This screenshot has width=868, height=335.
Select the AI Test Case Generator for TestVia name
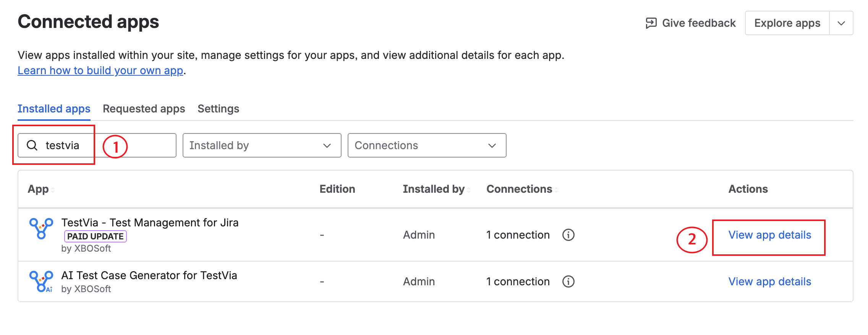click(149, 275)
